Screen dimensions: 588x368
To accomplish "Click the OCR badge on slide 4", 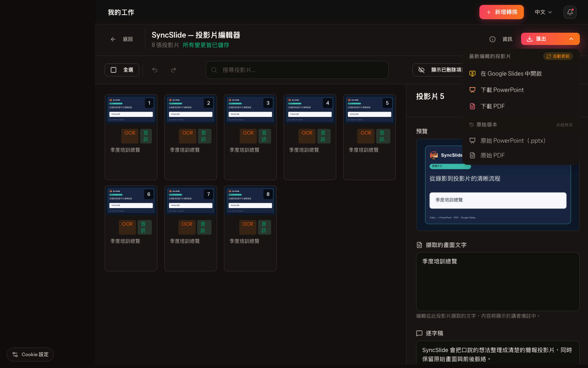I will pyautogui.click(x=307, y=136).
